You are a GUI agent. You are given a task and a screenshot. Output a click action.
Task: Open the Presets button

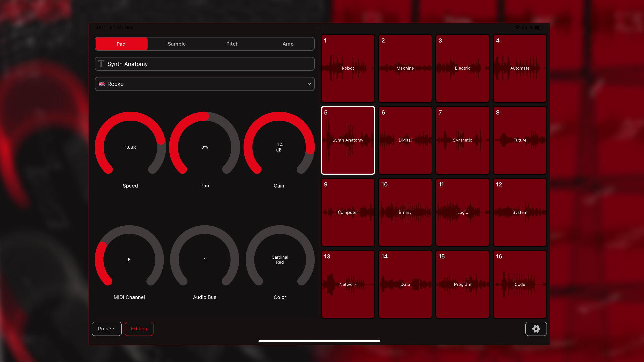(x=106, y=329)
